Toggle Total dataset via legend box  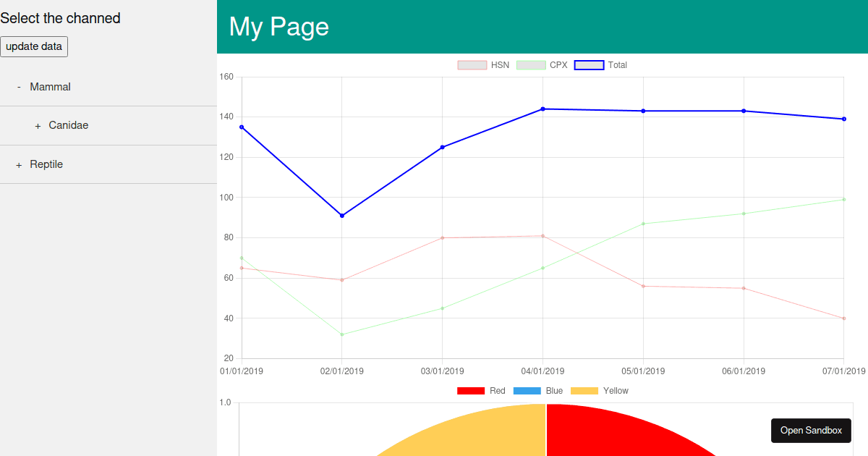pos(589,65)
